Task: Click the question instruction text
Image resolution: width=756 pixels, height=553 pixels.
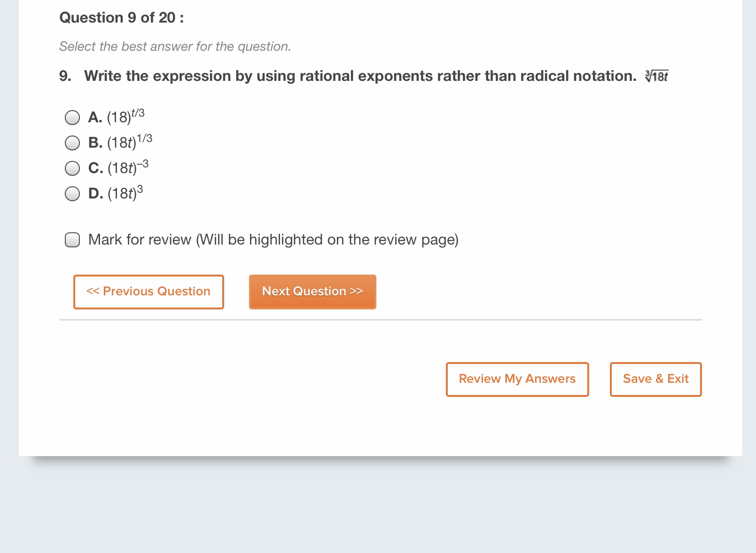Action: tap(175, 46)
